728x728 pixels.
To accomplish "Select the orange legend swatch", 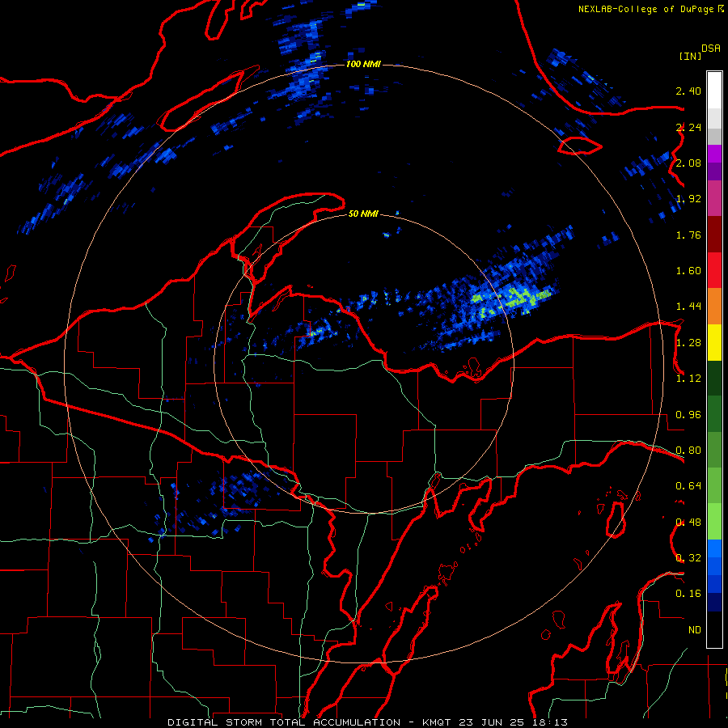I will [714, 307].
